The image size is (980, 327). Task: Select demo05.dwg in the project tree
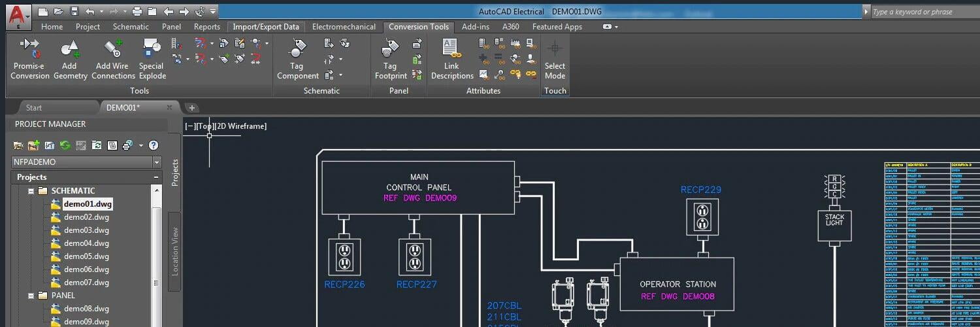coord(86,256)
